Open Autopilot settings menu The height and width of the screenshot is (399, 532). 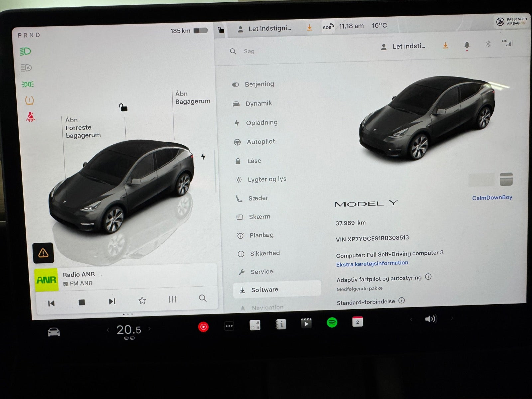point(255,142)
